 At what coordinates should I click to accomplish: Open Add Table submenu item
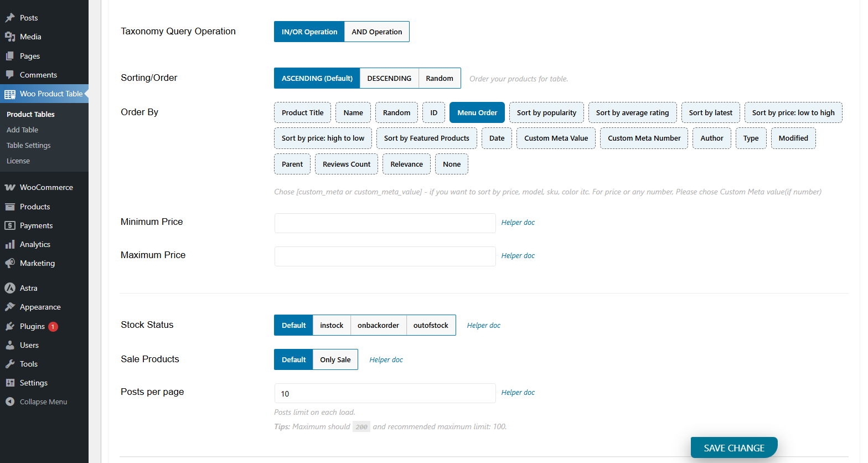click(x=22, y=130)
